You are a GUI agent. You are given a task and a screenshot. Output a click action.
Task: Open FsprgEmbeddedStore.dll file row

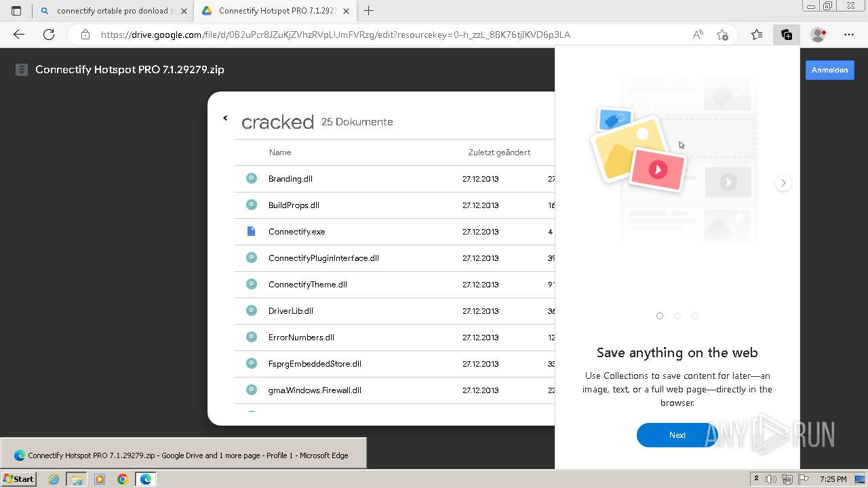(x=395, y=364)
